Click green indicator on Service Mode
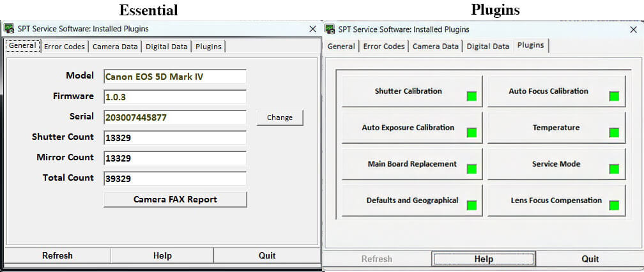644x272 pixels. tap(614, 169)
